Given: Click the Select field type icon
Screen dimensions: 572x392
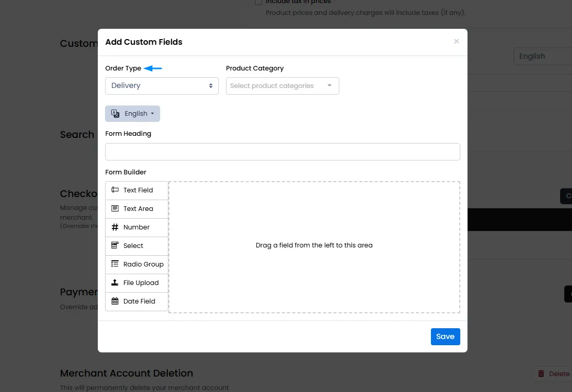Looking at the screenshot, I should click(x=115, y=245).
